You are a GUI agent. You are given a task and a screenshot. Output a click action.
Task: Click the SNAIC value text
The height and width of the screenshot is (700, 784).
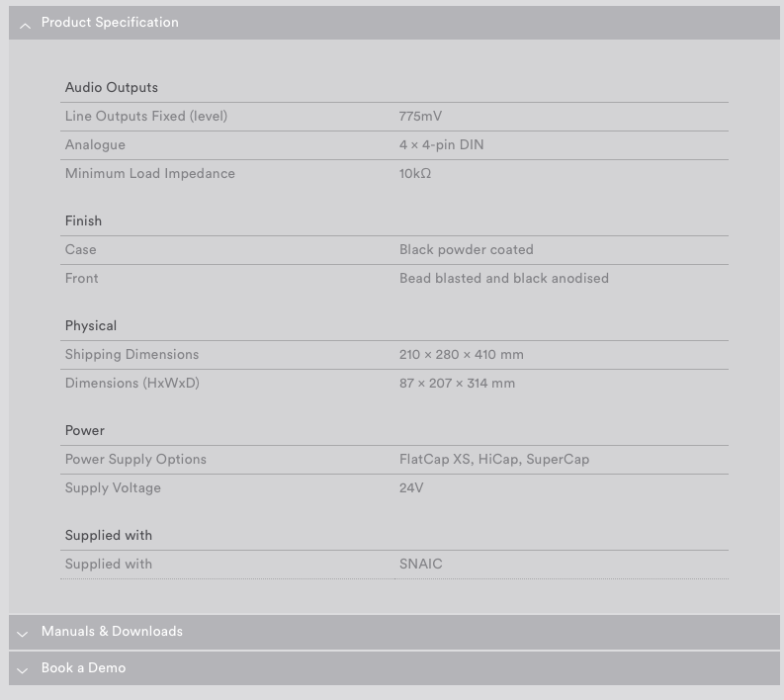[420, 565]
